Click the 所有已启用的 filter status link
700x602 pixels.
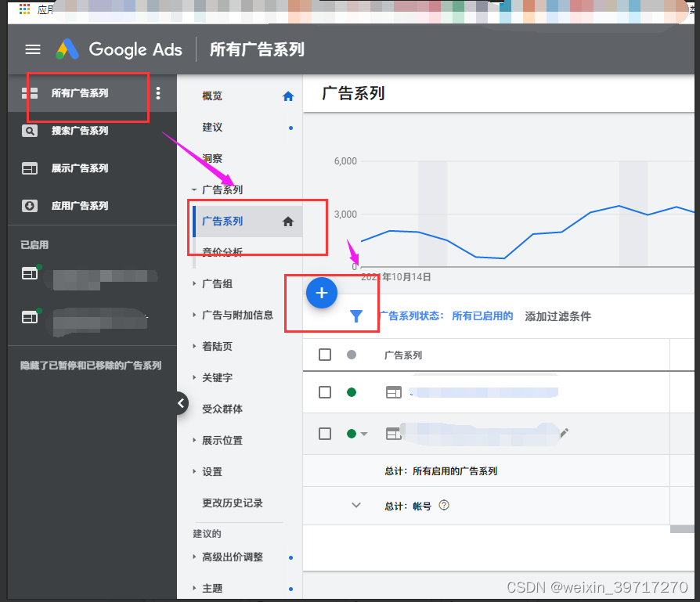(482, 316)
